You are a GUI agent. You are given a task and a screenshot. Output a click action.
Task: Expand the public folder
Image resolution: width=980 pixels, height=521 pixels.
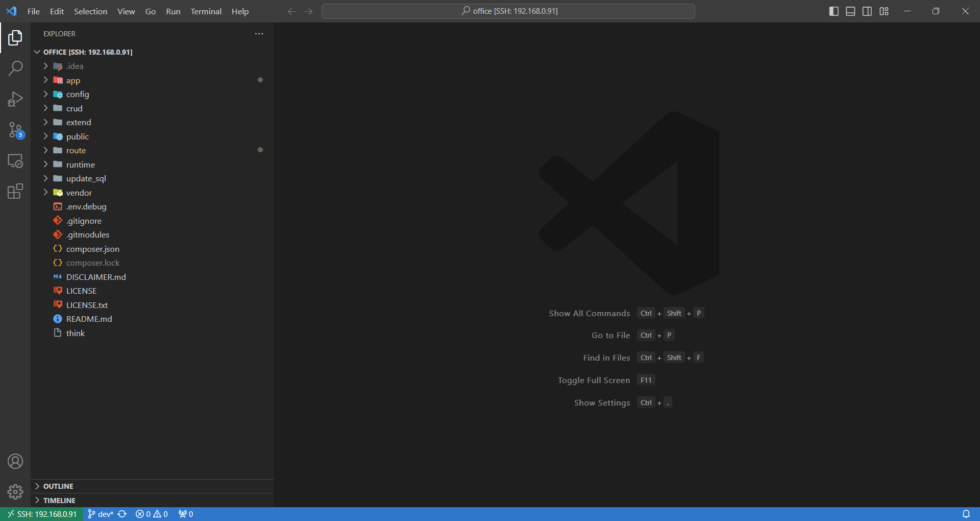152,136
